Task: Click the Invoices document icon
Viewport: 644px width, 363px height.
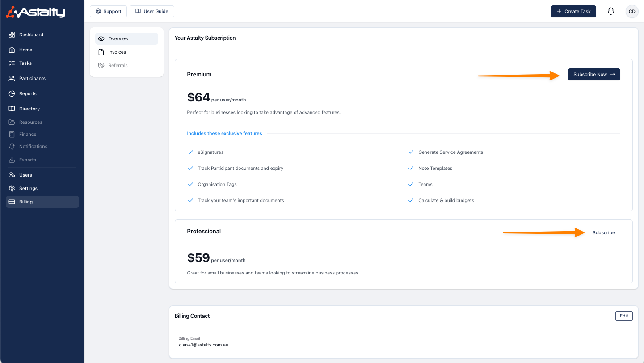Action: [101, 52]
